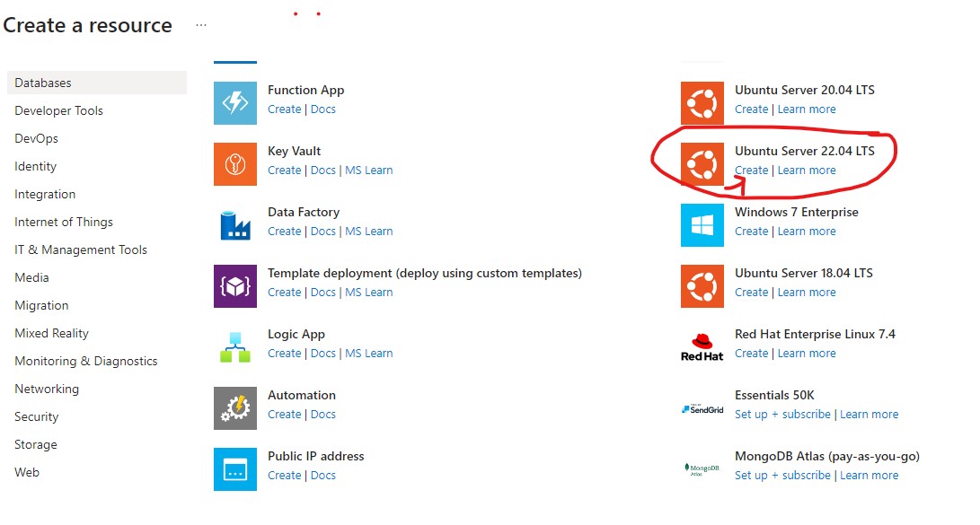The height and width of the screenshot is (525, 980).
Task: Open MS Learn link for Key Vault
Action: tap(368, 171)
